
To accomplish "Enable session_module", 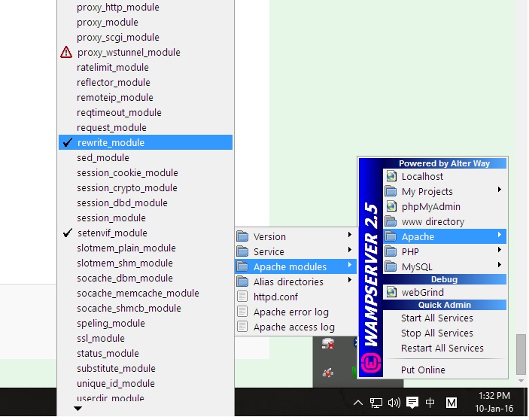I will pos(145,218).
